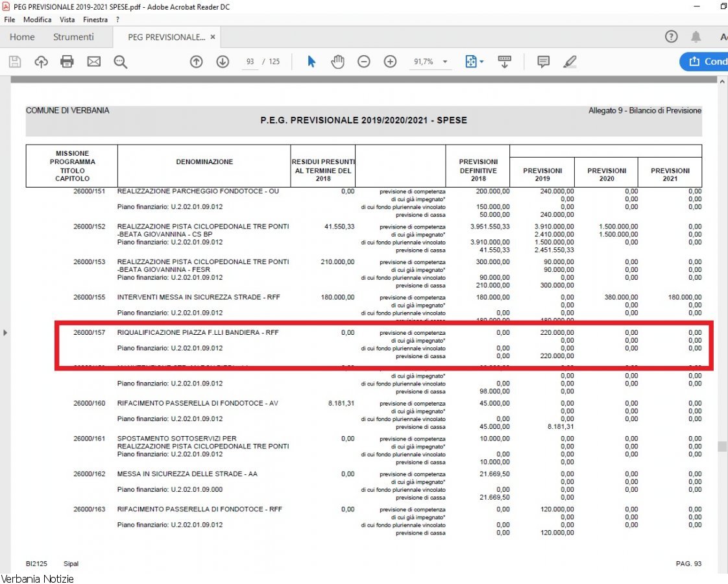Enable the hand pan tool
728x584 pixels.
tap(337, 62)
